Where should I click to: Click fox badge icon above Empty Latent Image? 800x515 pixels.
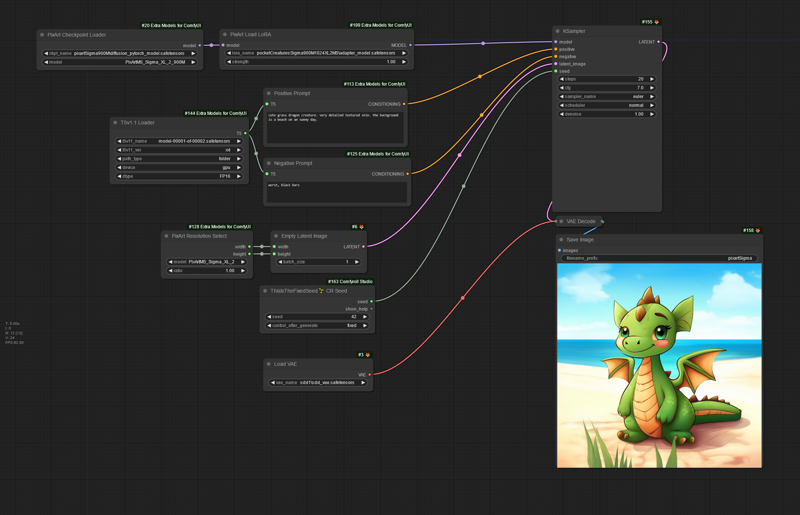click(x=362, y=227)
